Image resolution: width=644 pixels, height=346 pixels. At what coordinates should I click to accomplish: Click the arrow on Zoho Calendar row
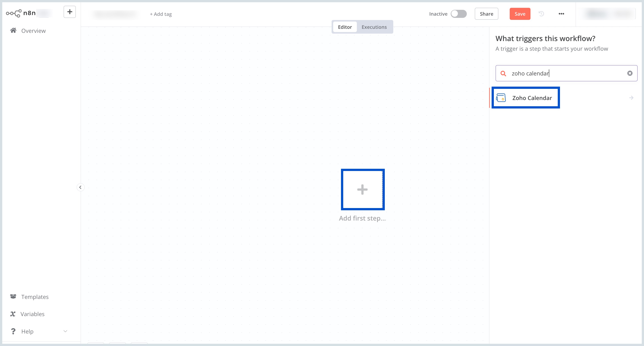click(631, 98)
